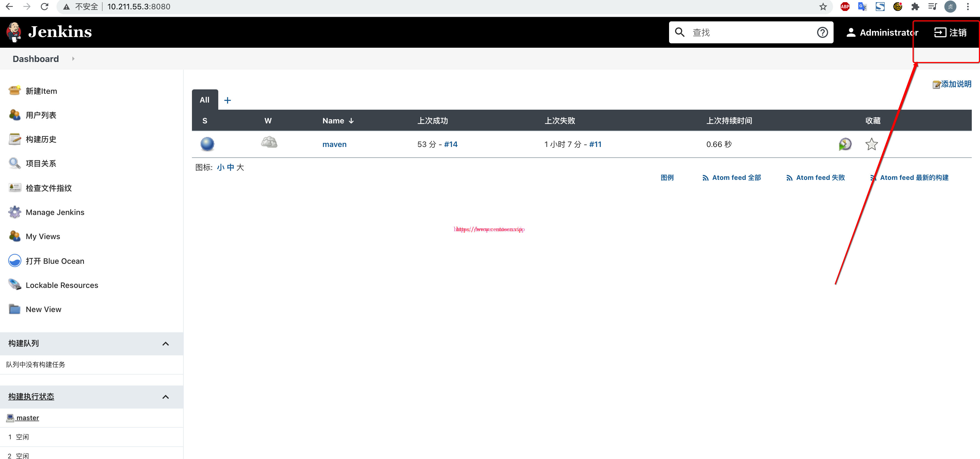Viewport: 980px width, 459px height.
Task: Switch to the All view tab
Action: coord(204,100)
